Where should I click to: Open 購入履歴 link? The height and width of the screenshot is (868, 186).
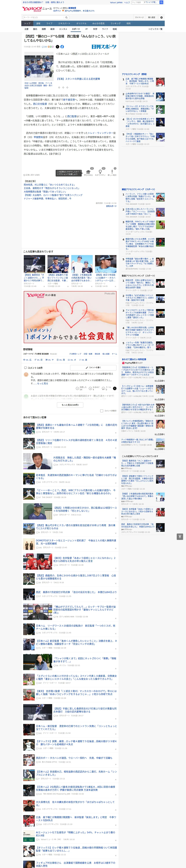[x=152, y=18]
